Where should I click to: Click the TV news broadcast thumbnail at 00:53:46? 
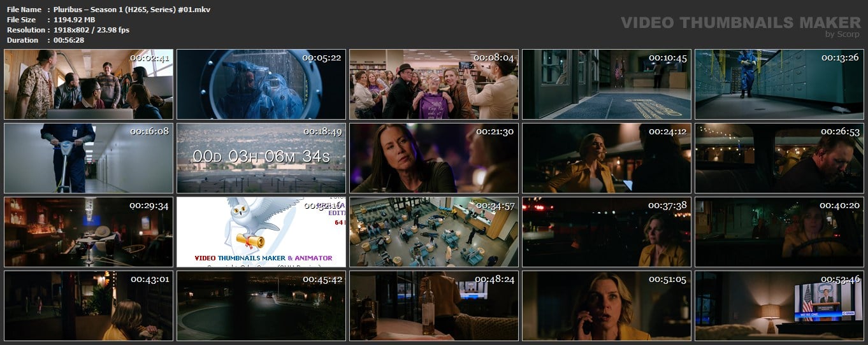point(779,306)
